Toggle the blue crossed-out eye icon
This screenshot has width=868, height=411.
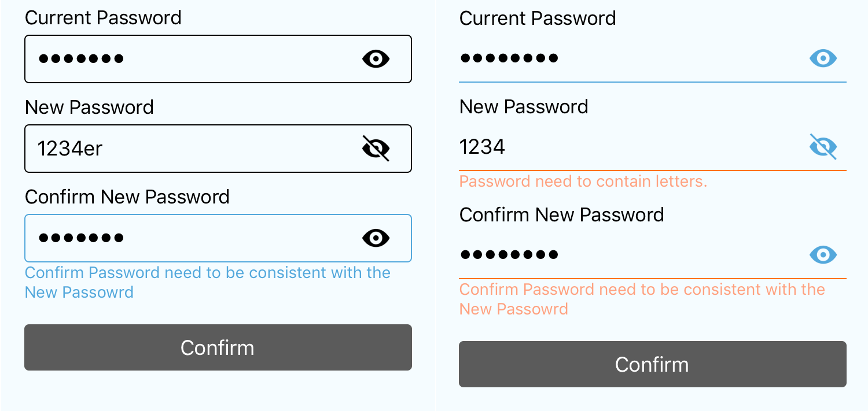pos(823,147)
